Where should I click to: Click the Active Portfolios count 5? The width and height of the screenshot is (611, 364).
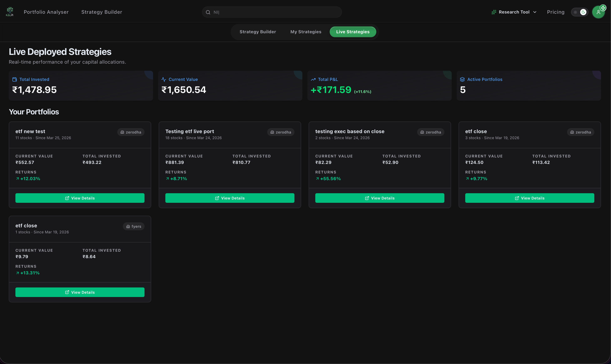[x=463, y=90]
